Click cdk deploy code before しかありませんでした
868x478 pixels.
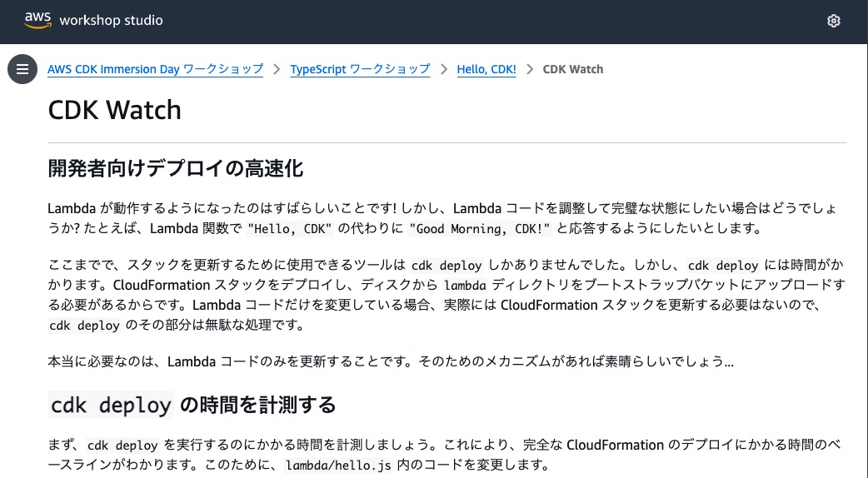click(x=446, y=266)
